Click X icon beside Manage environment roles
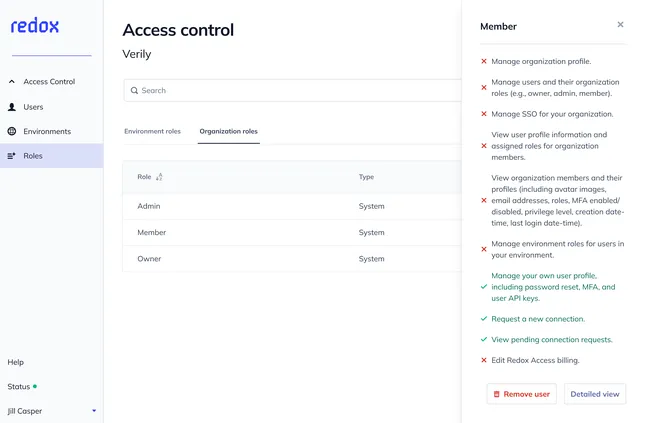Screen dimensions: 645x423 tap(484, 249)
